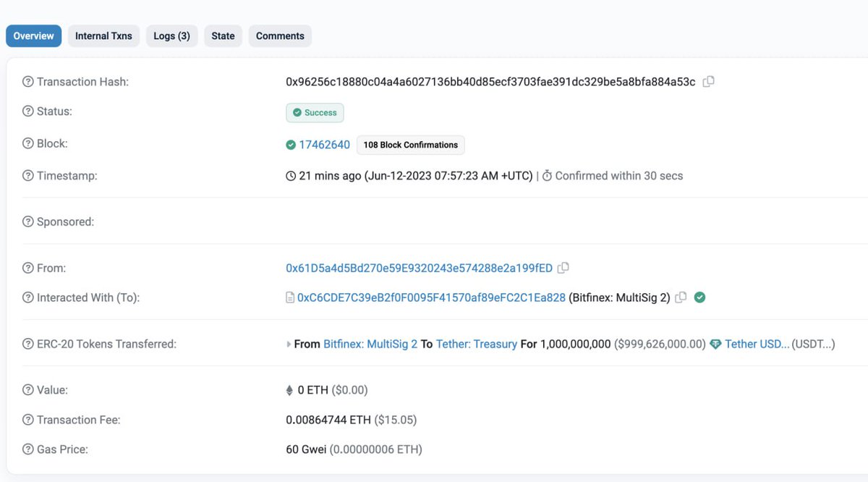
Task: Click the green check icon beside block number
Action: [291, 145]
